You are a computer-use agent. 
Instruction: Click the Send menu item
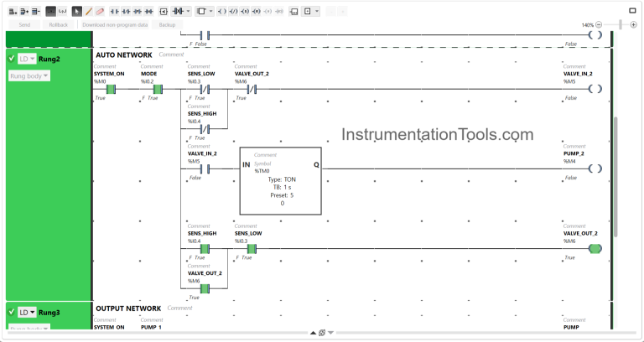[24, 25]
